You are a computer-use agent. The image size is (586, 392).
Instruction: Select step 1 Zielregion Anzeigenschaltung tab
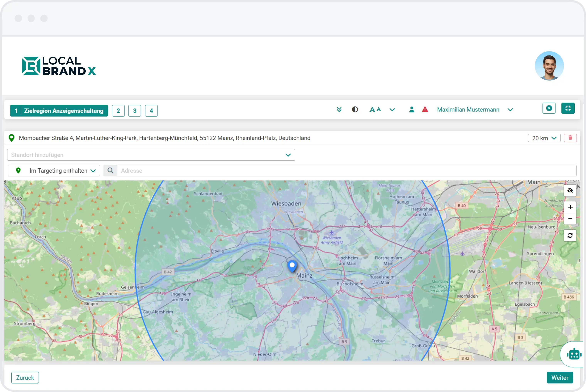[x=59, y=111]
